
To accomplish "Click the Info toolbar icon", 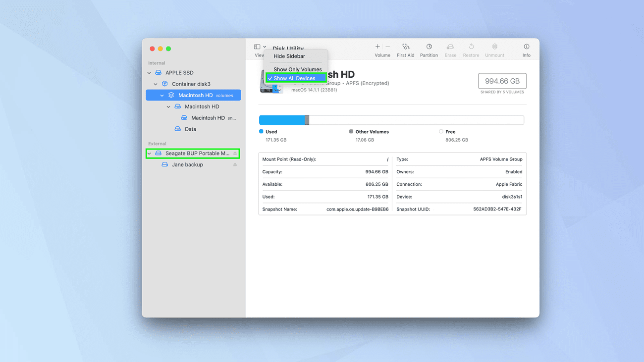I will point(526,47).
